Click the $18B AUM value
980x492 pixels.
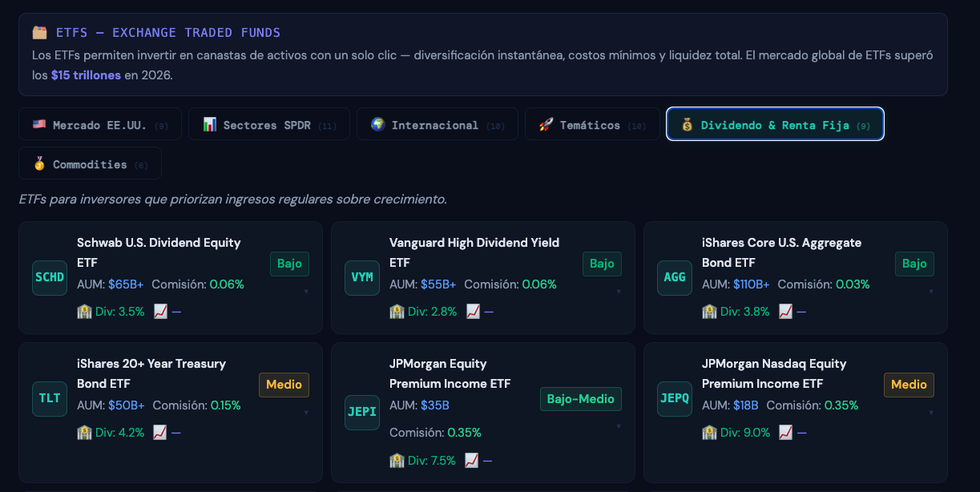point(746,405)
